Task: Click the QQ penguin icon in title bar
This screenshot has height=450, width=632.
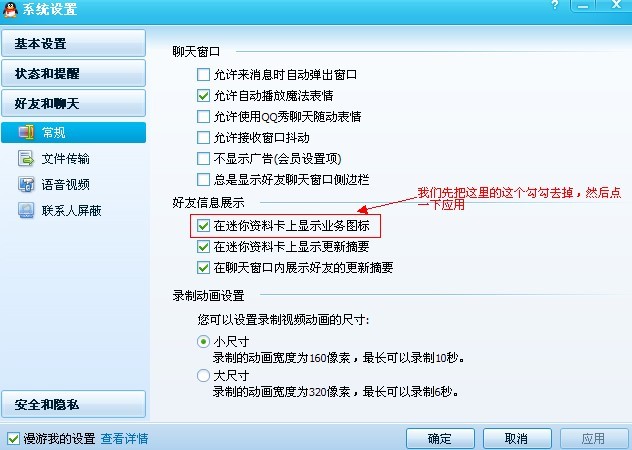Action: [10, 9]
